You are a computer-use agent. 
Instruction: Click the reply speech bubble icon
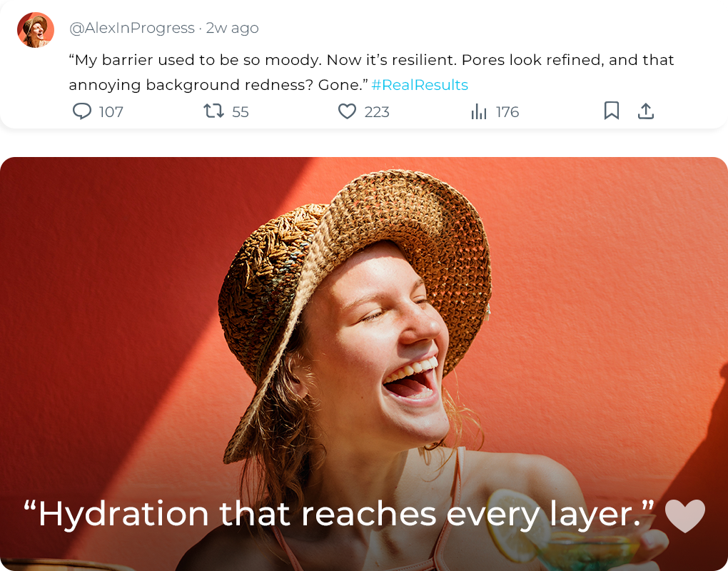(x=83, y=111)
